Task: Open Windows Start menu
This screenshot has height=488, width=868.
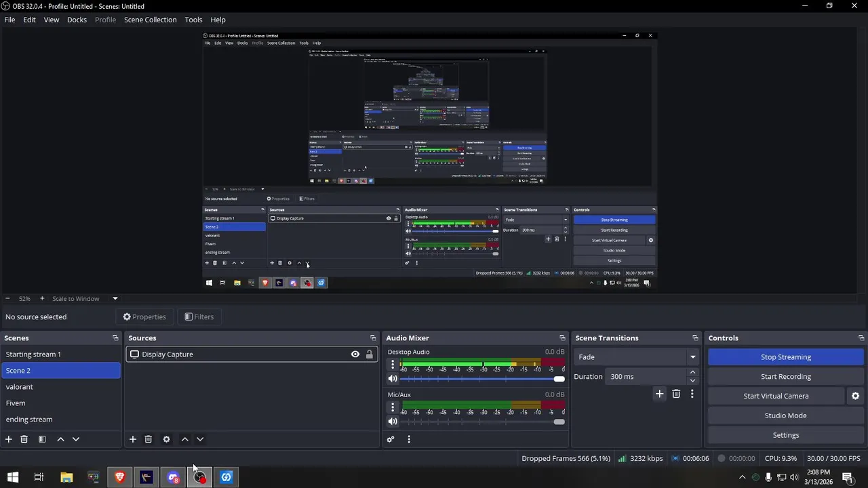Action: [13, 477]
